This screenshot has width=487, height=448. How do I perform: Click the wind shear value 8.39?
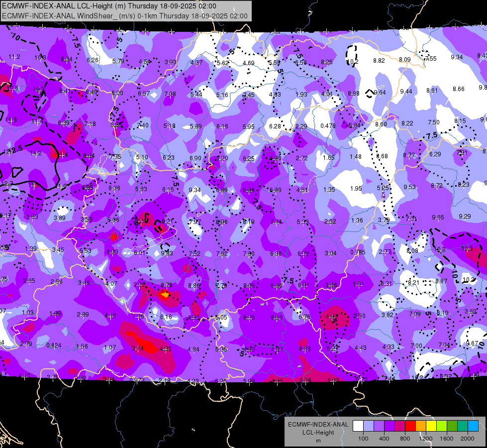(64, 123)
